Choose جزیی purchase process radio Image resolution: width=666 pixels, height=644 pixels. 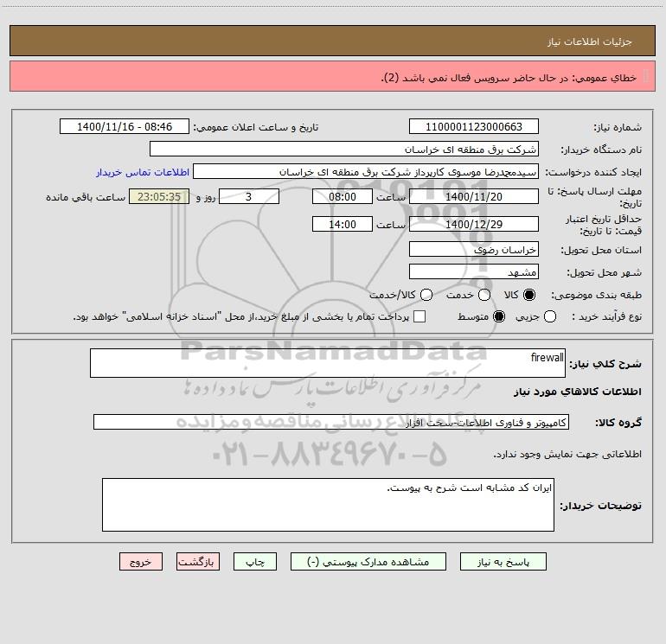click(x=549, y=316)
